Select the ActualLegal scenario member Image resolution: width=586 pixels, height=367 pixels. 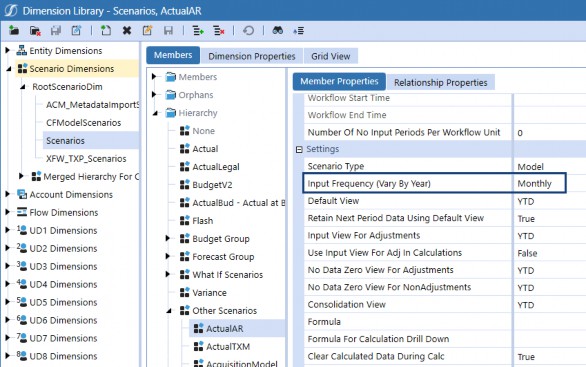point(216,167)
